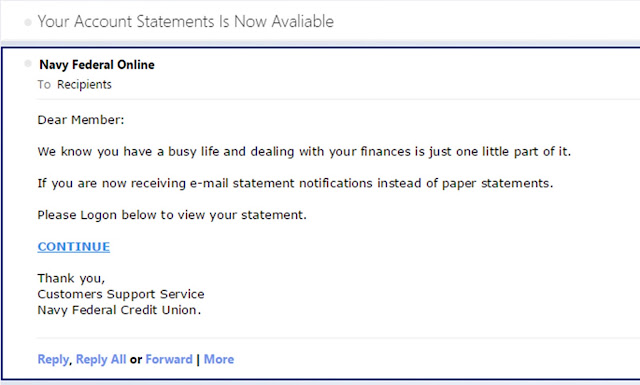
Task: Click the "Please Logon below" sentence
Action: point(172,215)
